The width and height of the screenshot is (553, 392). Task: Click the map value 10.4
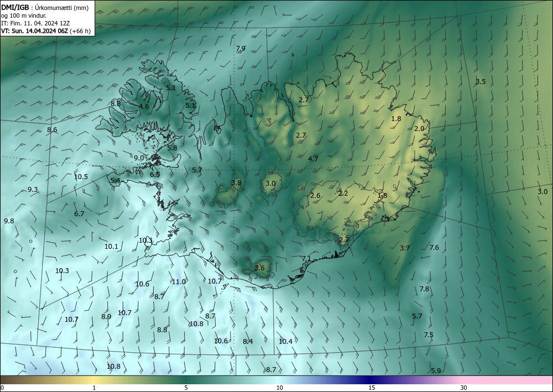pos(285,341)
